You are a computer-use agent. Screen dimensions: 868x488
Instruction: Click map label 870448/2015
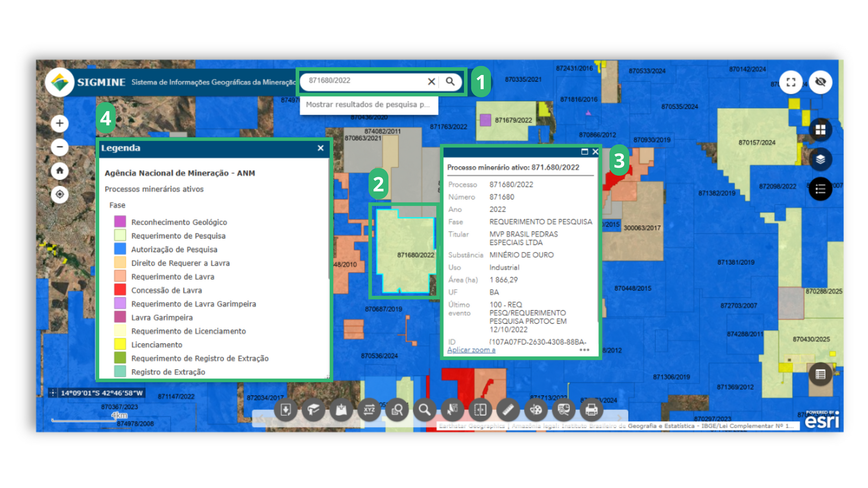632,288
